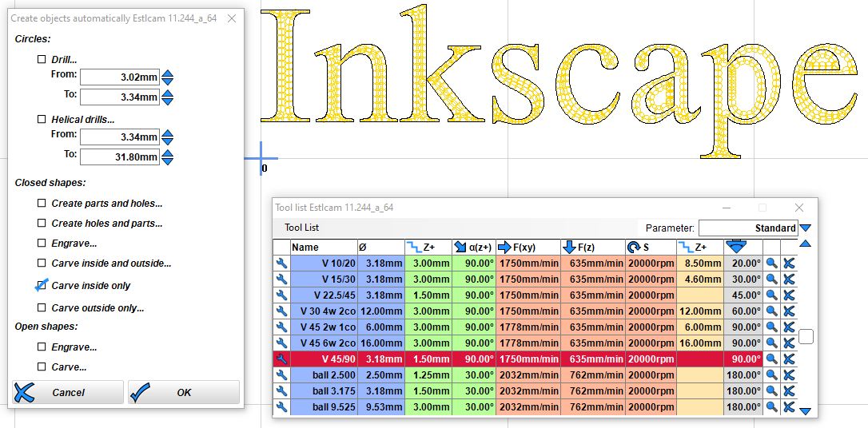Delete the V 10/20 tool with X icon
The image size is (868, 428).
coord(789,264)
